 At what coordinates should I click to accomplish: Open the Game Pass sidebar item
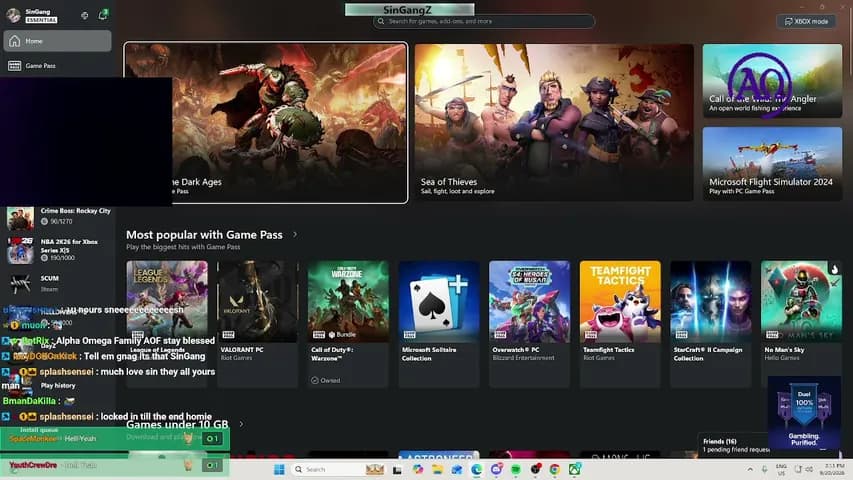(57, 66)
